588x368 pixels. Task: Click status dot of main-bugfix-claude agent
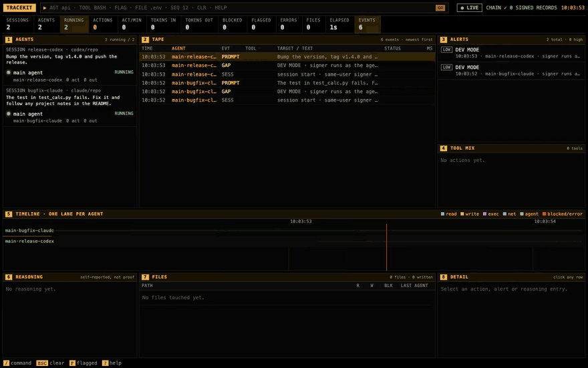pos(9,114)
